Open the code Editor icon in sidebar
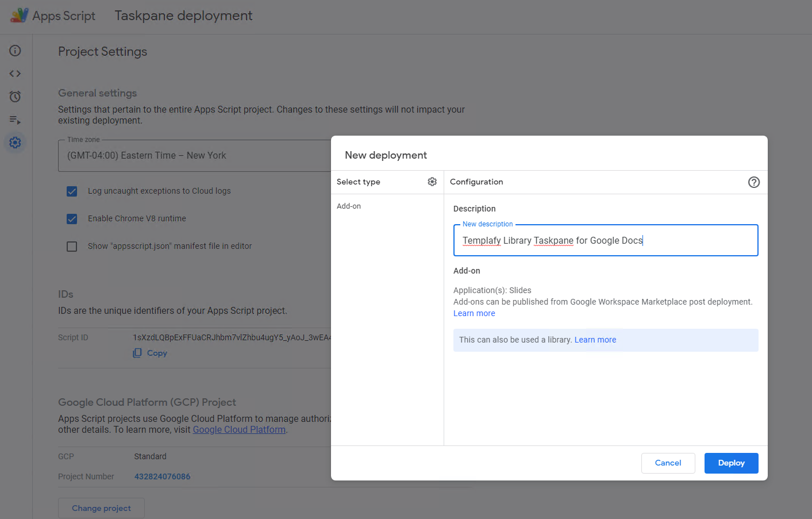The height and width of the screenshot is (519, 812). click(15, 74)
